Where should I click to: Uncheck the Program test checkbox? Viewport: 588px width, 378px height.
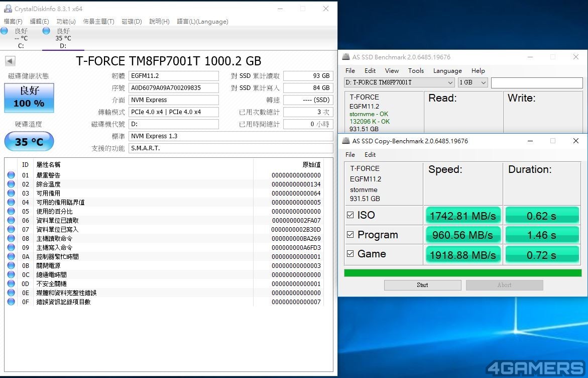coord(350,234)
